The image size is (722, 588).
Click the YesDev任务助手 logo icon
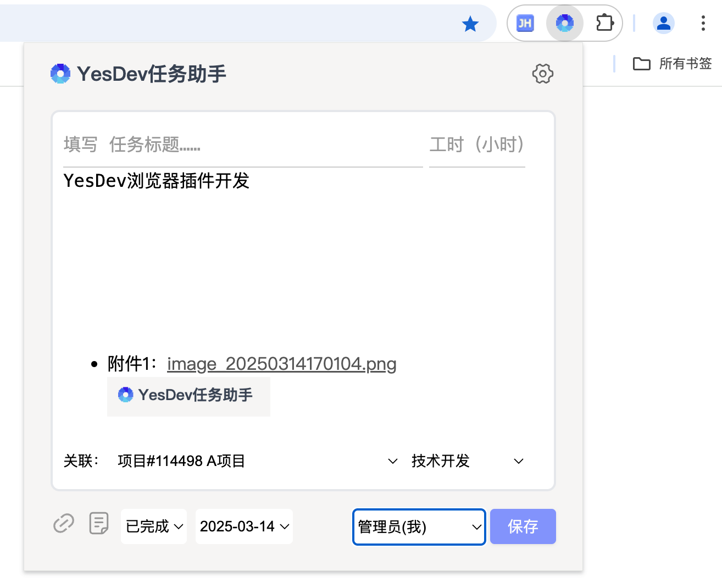[x=60, y=73]
